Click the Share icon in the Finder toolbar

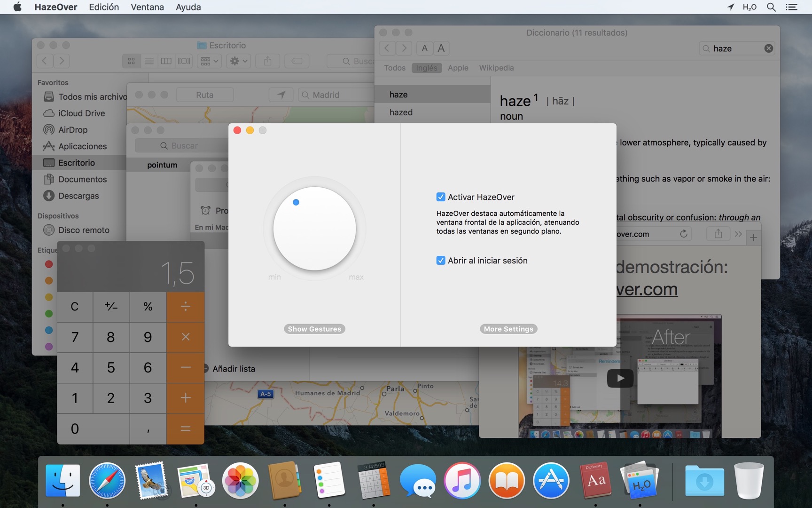click(267, 61)
